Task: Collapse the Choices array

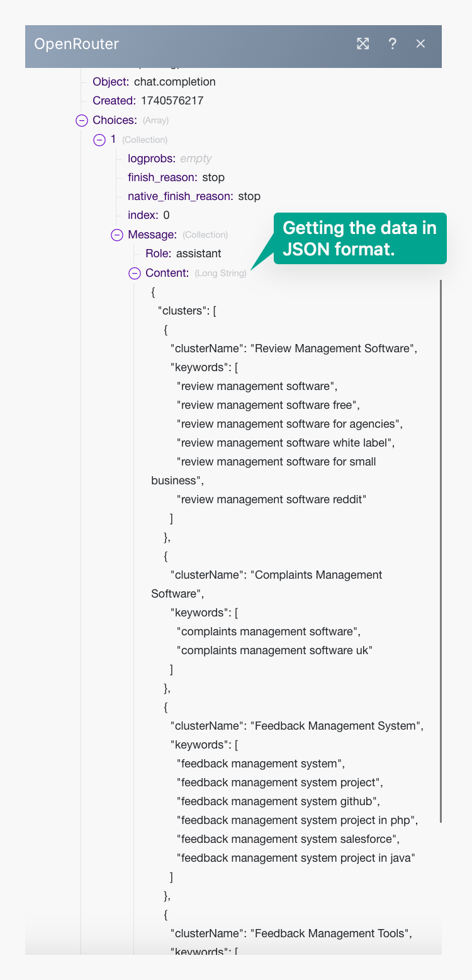Action: (x=81, y=120)
